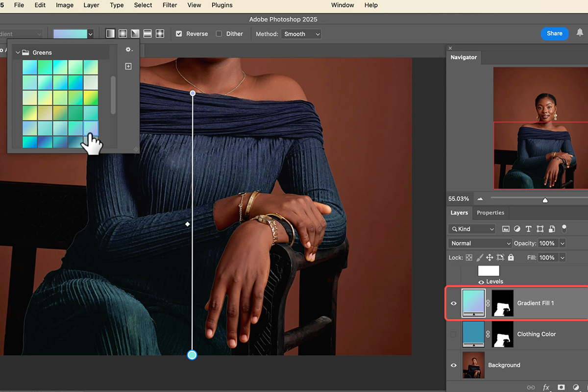Filter layers by type layer icon
This screenshot has height=392, width=588.
(528, 229)
